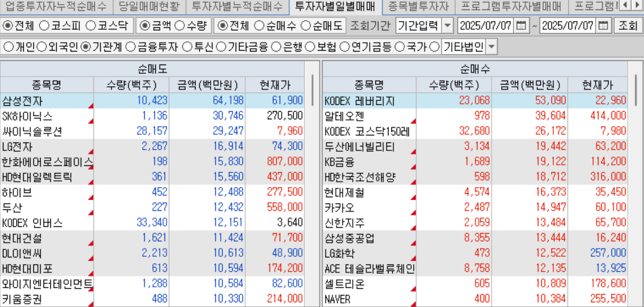Select the 순매도 filter radio button
The width and height of the screenshot is (644, 307).
[305, 26]
